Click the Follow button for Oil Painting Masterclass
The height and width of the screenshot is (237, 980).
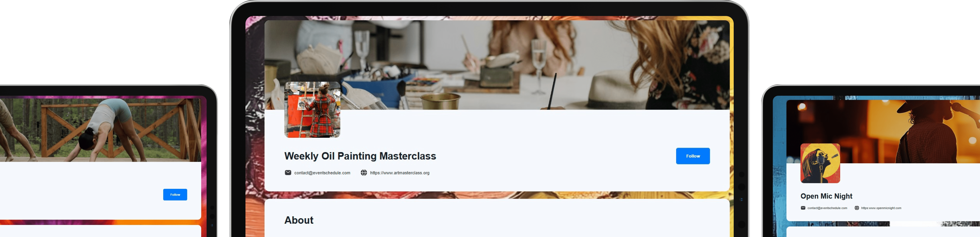(693, 156)
